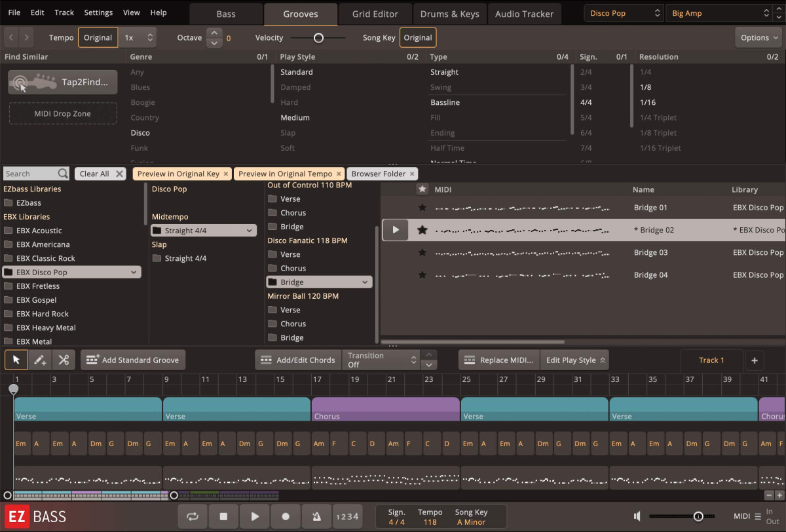Mute output with the speaker icon
The image size is (786, 532).
637,516
